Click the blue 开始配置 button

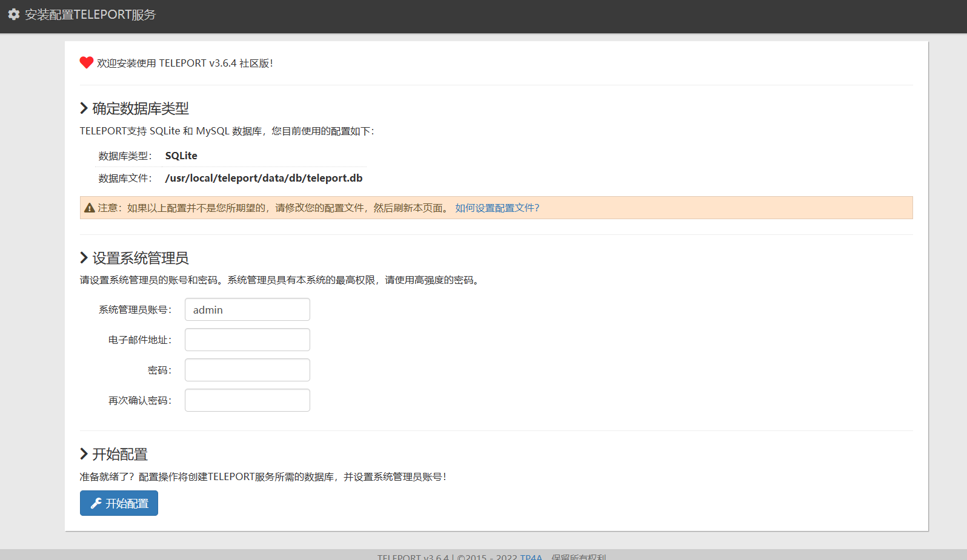(119, 503)
